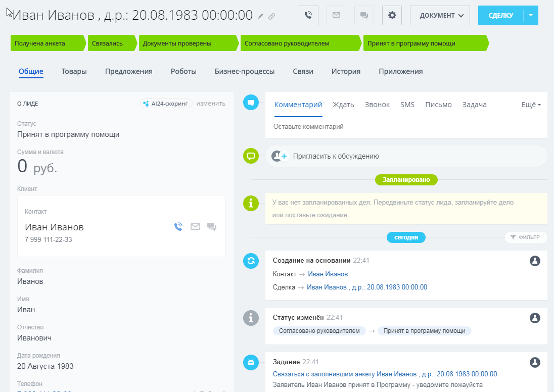554x392 pixels.
Task: Click the Сделку button
Action: click(x=500, y=16)
